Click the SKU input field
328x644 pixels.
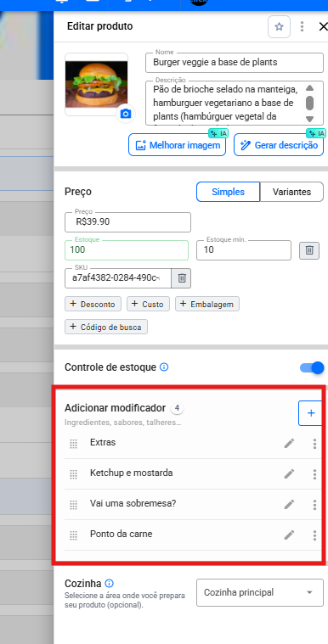(118, 278)
